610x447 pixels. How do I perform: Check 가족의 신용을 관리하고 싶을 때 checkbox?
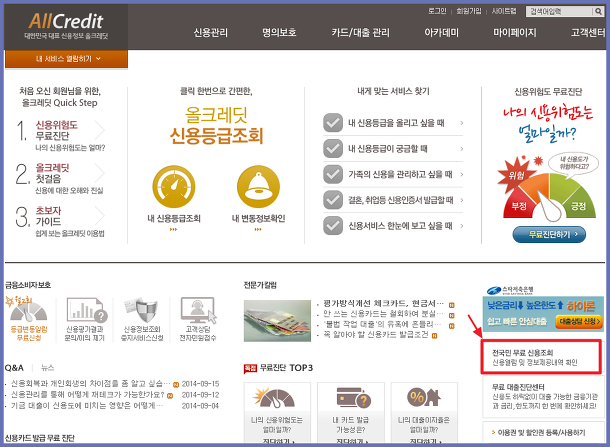(333, 174)
